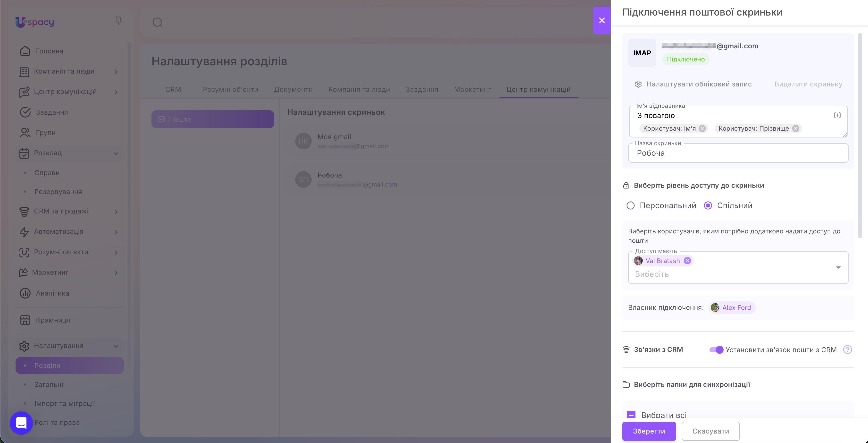The height and width of the screenshot is (443, 868).
Task: Click the Зберегти button
Action: click(649, 431)
